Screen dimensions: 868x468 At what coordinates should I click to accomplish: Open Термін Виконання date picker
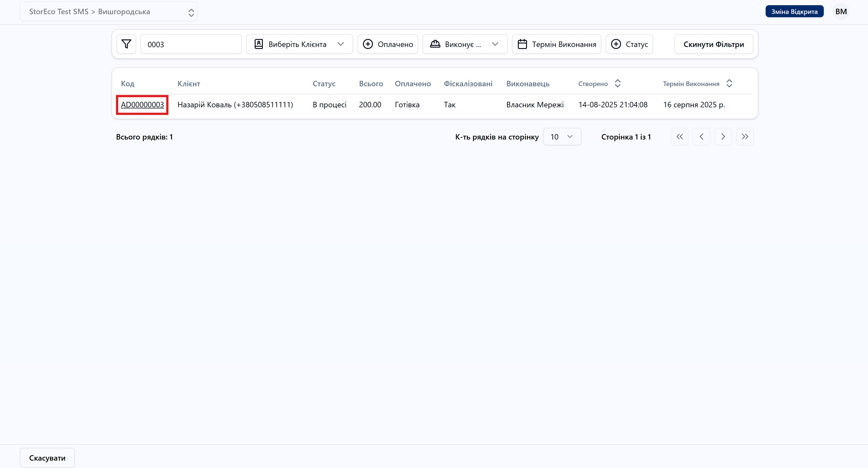tap(556, 44)
